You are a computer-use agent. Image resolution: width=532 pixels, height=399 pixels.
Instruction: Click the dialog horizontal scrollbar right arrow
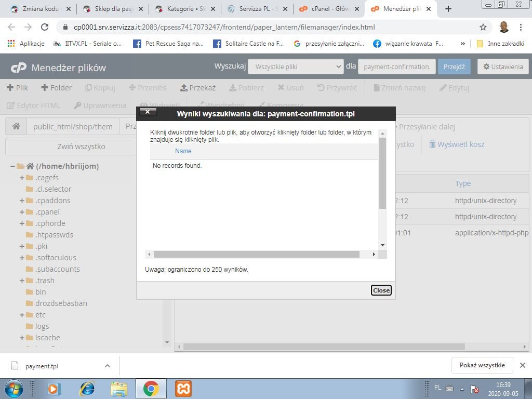pyautogui.click(x=374, y=254)
